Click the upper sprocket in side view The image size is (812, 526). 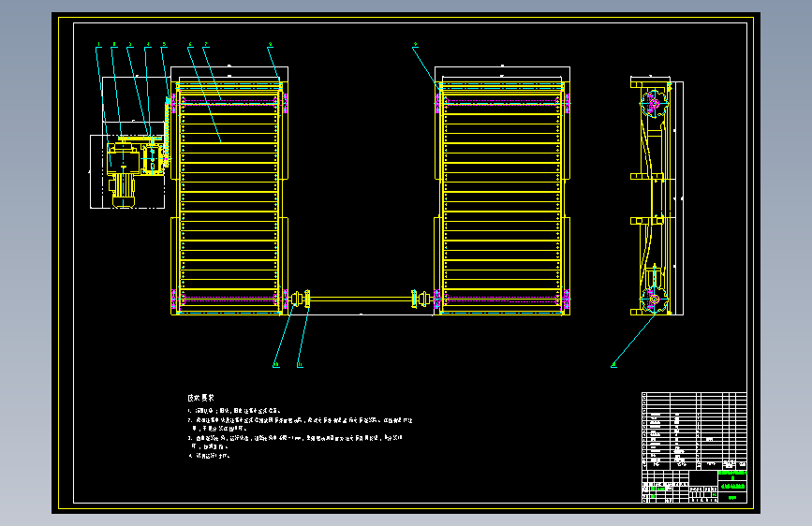click(x=654, y=104)
